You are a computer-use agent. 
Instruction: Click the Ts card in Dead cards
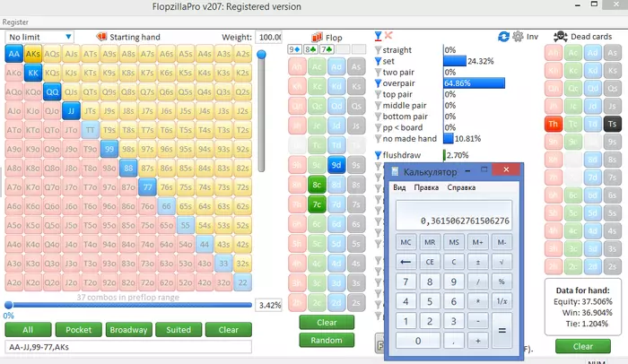613,124
